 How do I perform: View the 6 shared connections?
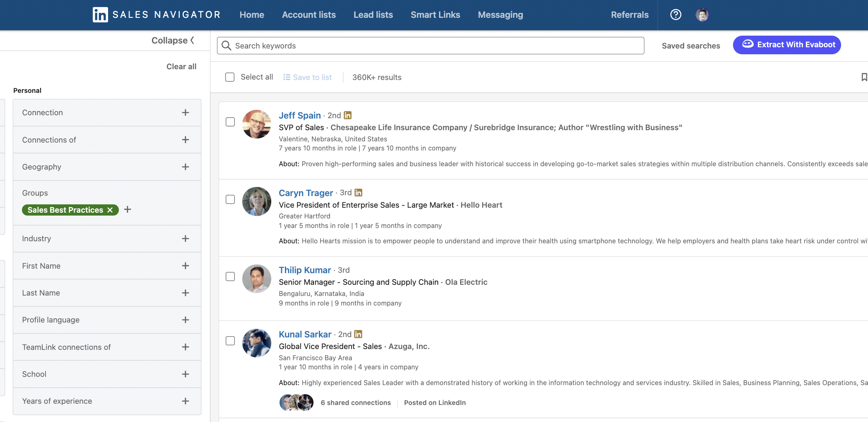coord(356,403)
